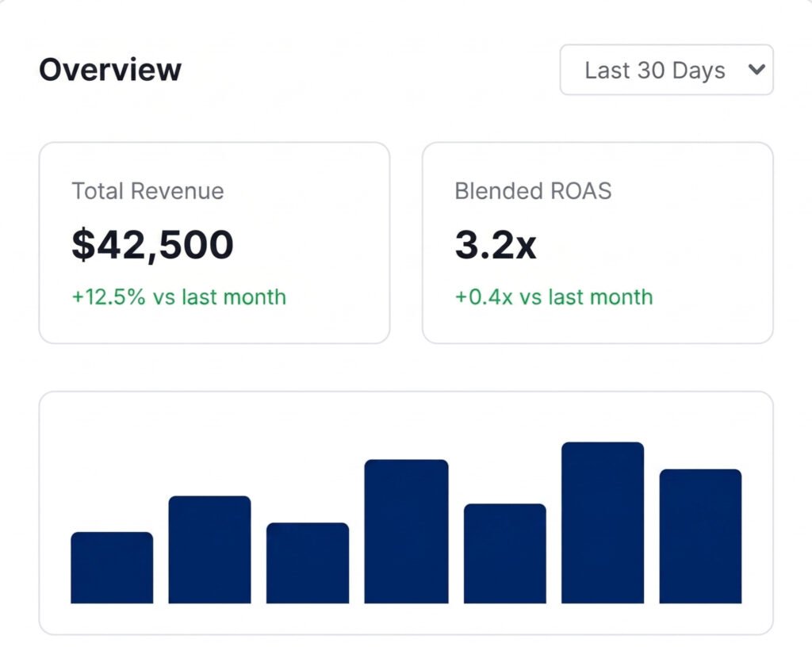Click +12.5% vs last month indicator
This screenshot has width=812, height=666.
[x=178, y=297]
